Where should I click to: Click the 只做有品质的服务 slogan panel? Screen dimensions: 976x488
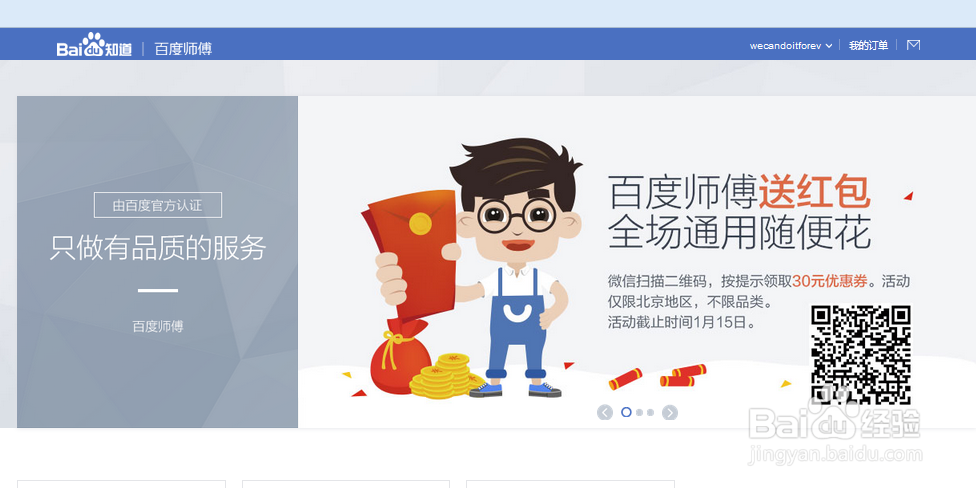point(157,261)
